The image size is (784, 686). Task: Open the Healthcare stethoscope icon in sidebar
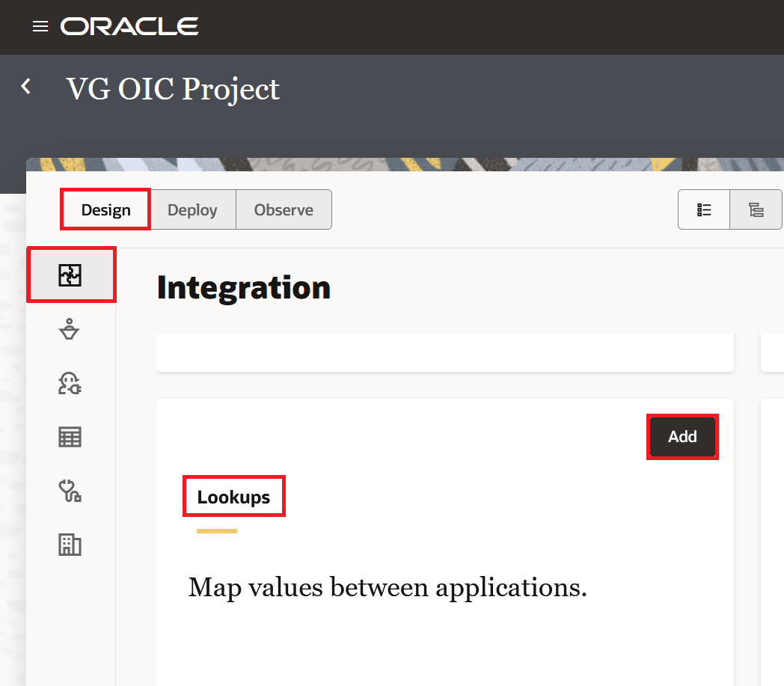point(70,491)
